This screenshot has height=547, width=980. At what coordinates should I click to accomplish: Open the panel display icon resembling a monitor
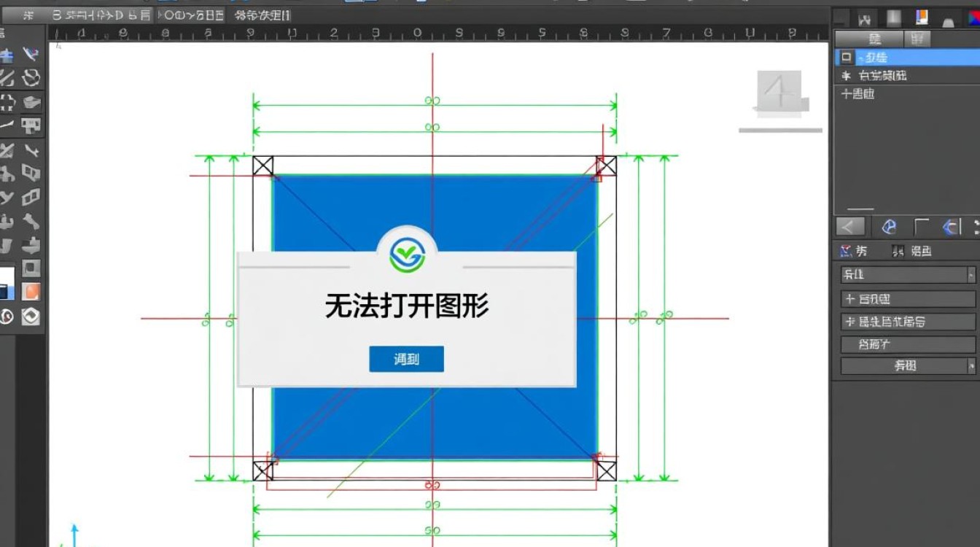tap(31, 126)
